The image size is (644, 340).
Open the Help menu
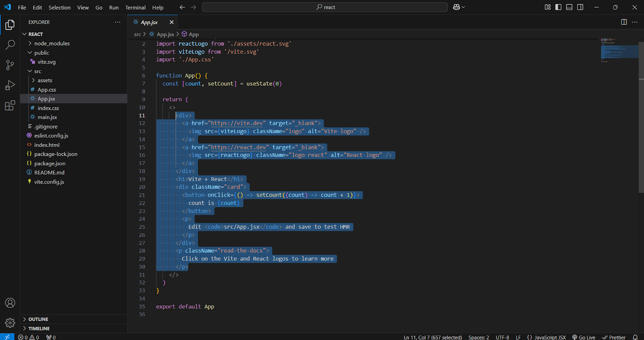coord(158,7)
